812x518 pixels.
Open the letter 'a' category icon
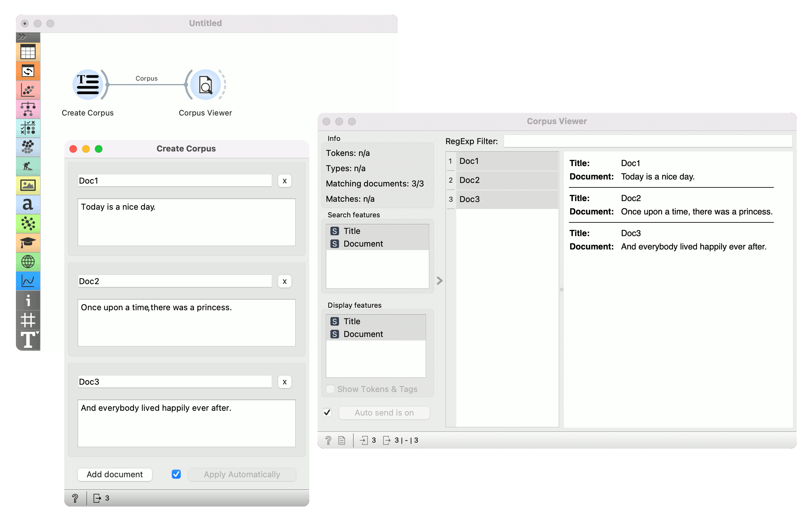pos(28,204)
